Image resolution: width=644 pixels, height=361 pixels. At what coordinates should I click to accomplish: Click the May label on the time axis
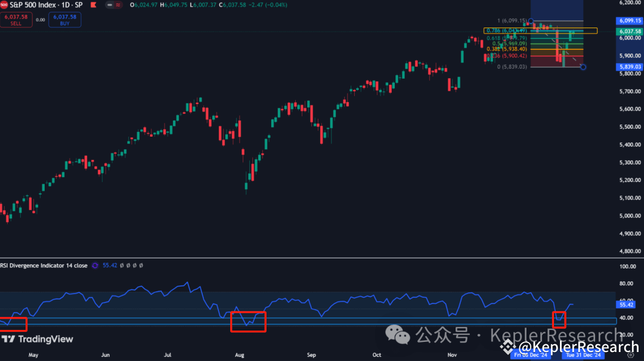click(x=33, y=355)
